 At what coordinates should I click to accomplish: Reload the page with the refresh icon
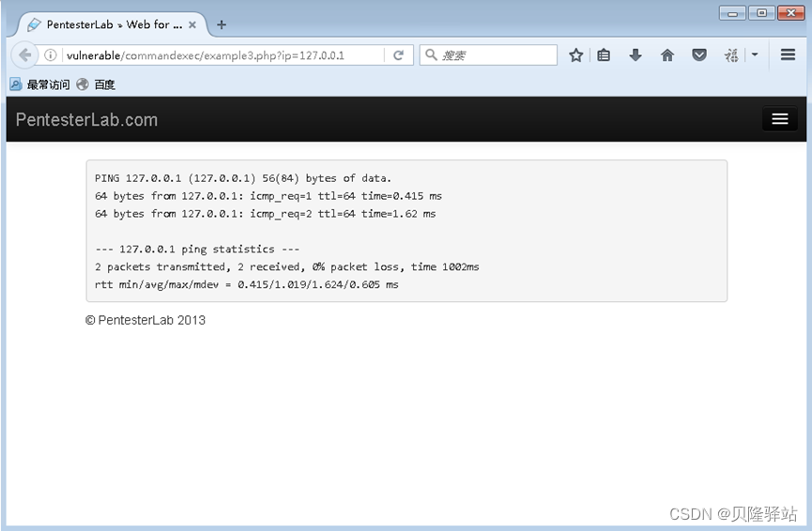pos(398,55)
